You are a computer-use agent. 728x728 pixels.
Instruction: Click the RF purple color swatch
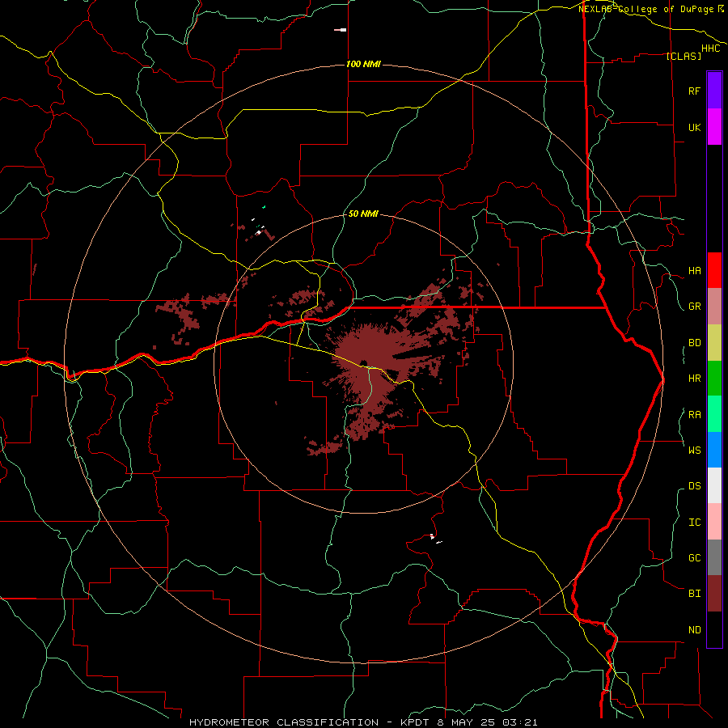pos(714,91)
